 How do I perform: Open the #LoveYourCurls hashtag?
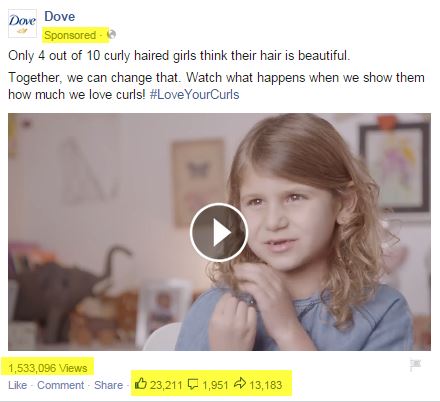tap(194, 95)
